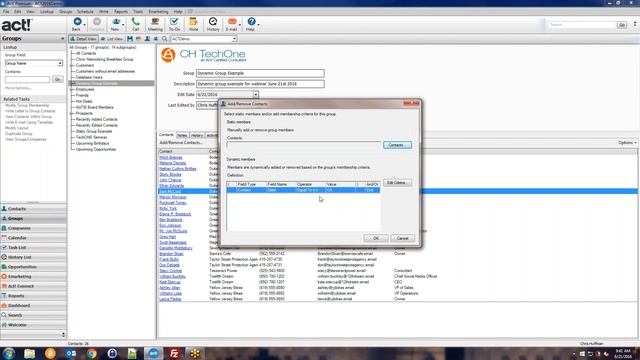Viewport: 640px width, 360px height.
Task: Open the Tools menu
Action: [138, 11]
